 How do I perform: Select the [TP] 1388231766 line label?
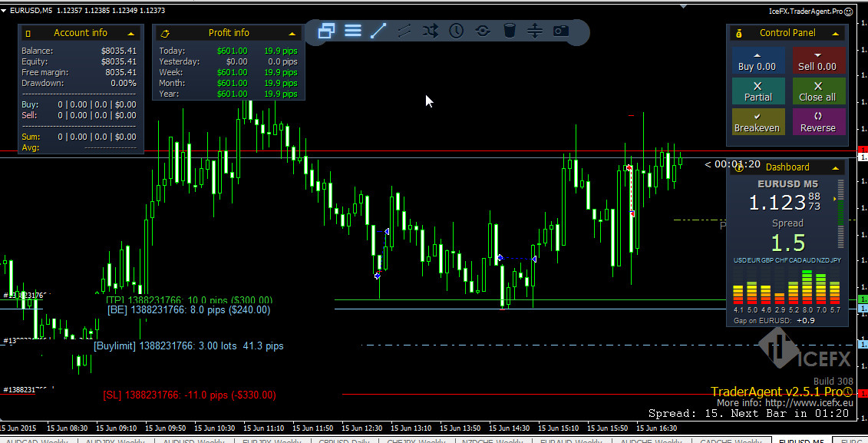[190, 301]
